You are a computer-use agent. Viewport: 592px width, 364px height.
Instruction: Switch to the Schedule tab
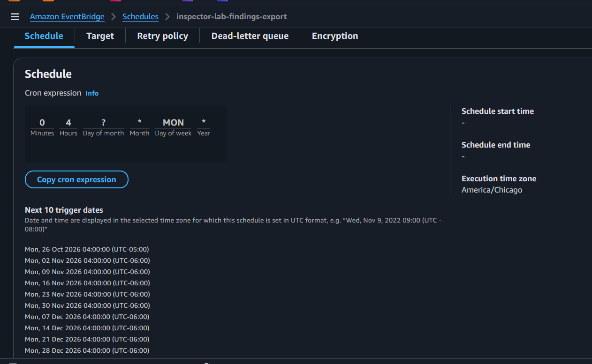pos(44,36)
